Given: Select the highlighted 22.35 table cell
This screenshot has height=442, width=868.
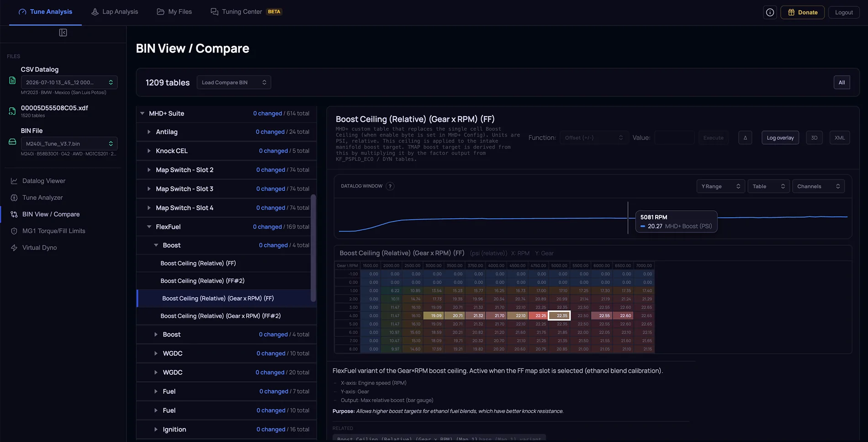Looking at the screenshot, I should 560,316.
